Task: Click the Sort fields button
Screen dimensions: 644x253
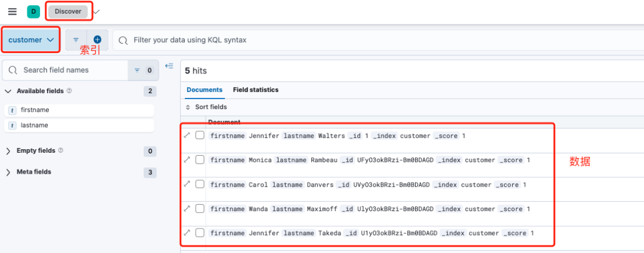Action: [206, 107]
